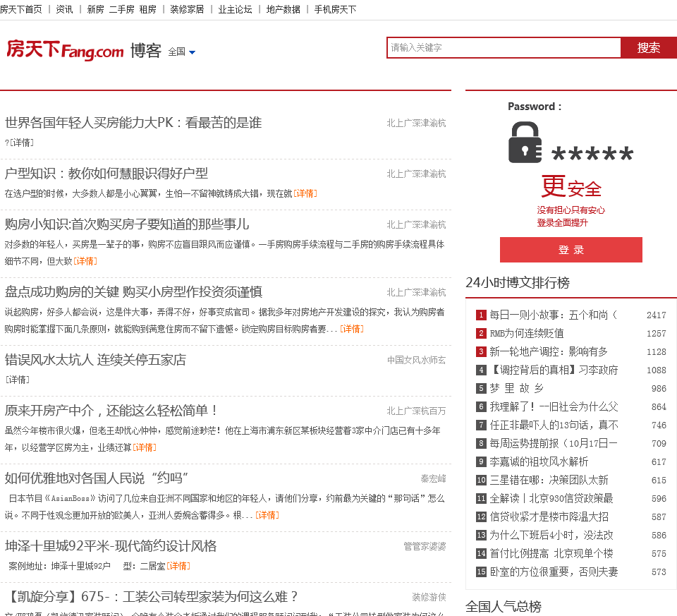Open author 秦宏峰 profile
The image size is (677, 616).
tap(434, 478)
